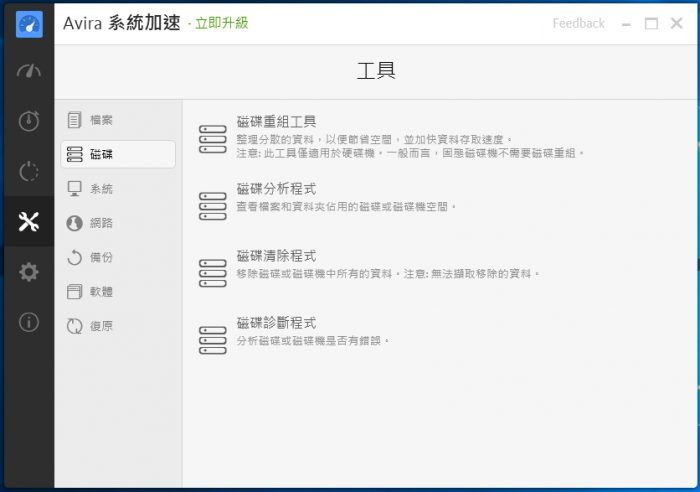Click the description text under 磁碟診斷程式
This screenshot has height=492, width=700.
[313, 341]
